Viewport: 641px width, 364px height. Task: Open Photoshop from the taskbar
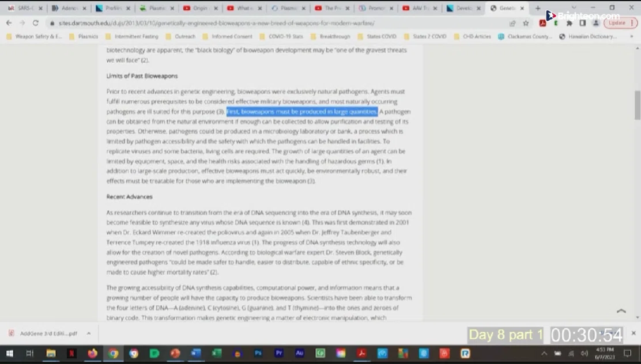(258, 354)
